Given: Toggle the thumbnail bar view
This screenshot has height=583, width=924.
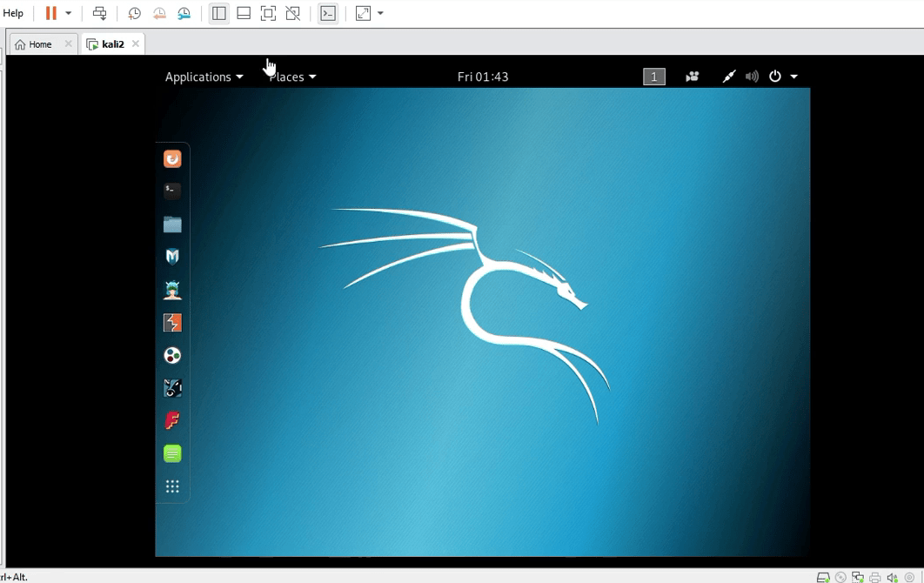Looking at the screenshot, I should [244, 13].
